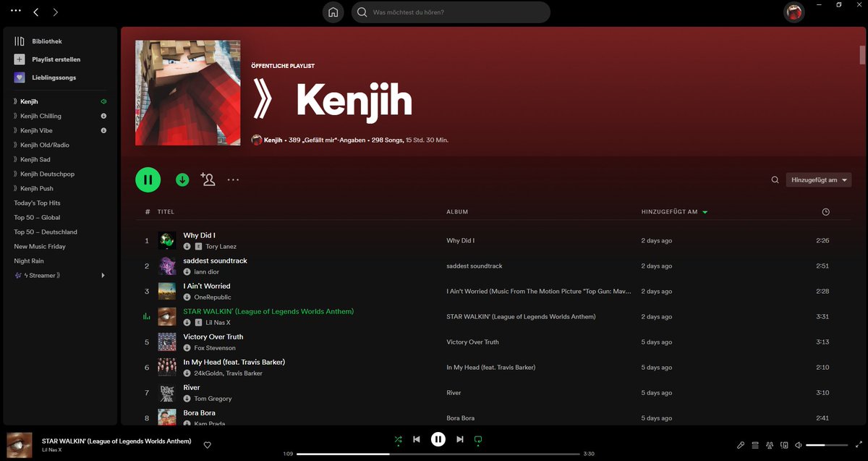Click 'saddest soundtrack' album link
This screenshot has height=461, width=868.
point(475,266)
